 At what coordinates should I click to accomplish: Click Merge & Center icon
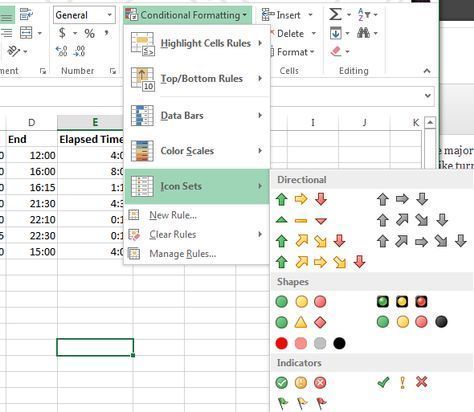(x=26, y=33)
